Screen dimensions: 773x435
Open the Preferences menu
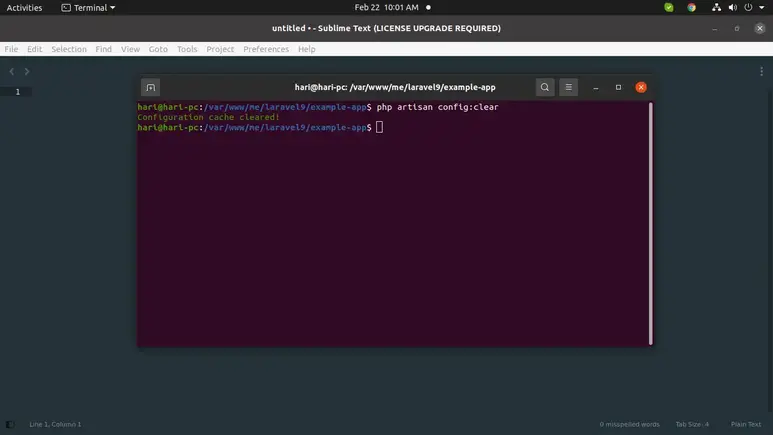click(x=266, y=49)
